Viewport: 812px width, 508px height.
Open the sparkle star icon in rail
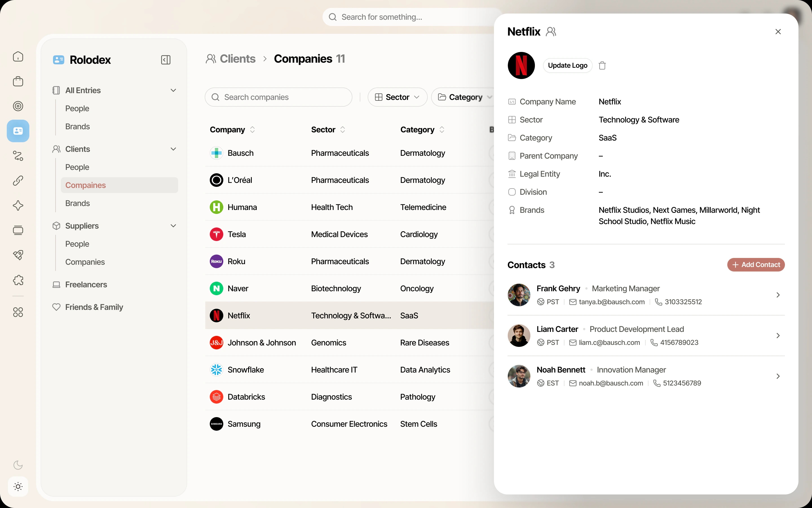tap(18, 206)
